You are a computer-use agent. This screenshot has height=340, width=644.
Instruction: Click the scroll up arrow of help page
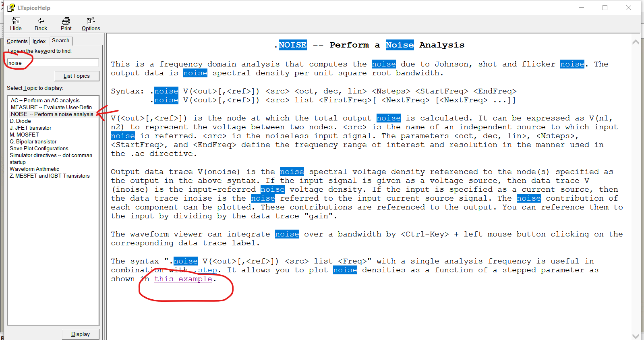[x=636, y=42]
